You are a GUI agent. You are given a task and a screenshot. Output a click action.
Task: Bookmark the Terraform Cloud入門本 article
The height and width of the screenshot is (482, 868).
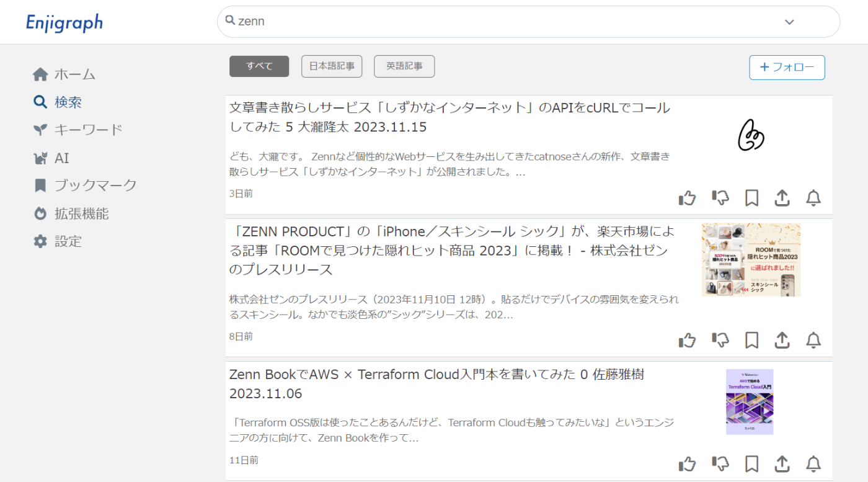[x=751, y=464]
